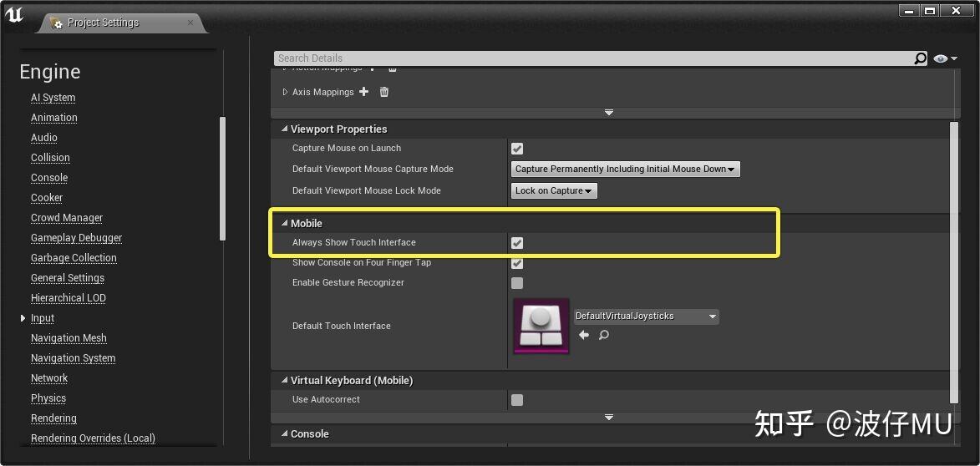This screenshot has height=466, width=980.
Task: Toggle Show Console on Four Finger Tap
Action: tap(517, 263)
